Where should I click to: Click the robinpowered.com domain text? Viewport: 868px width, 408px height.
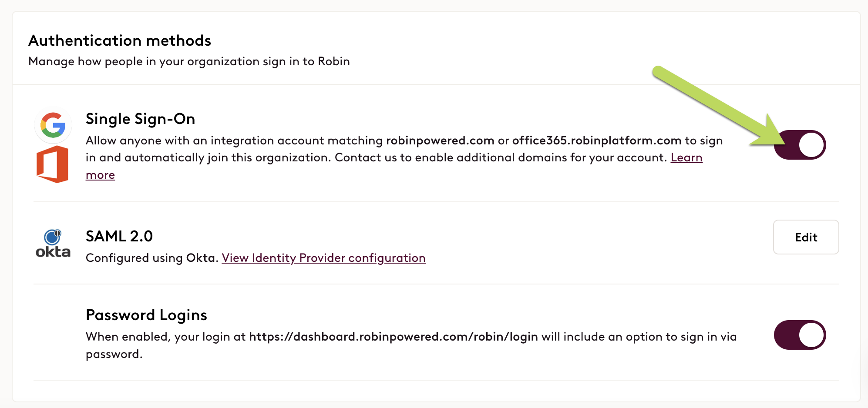point(440,140)
